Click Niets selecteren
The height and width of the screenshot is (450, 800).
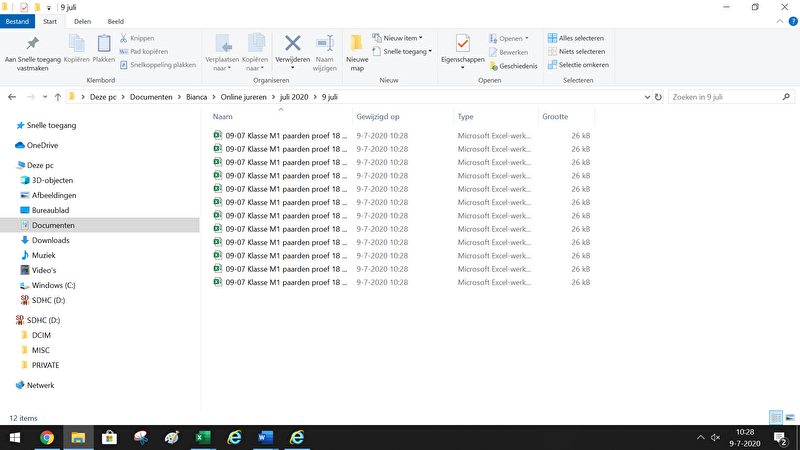pos(576,52)
